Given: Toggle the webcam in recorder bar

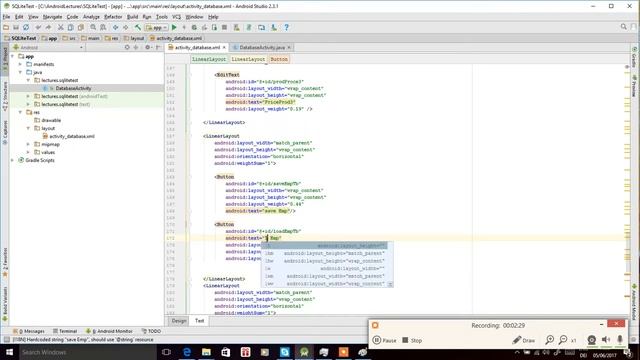Looking at the screenshot, I should (x=591, y=340).
